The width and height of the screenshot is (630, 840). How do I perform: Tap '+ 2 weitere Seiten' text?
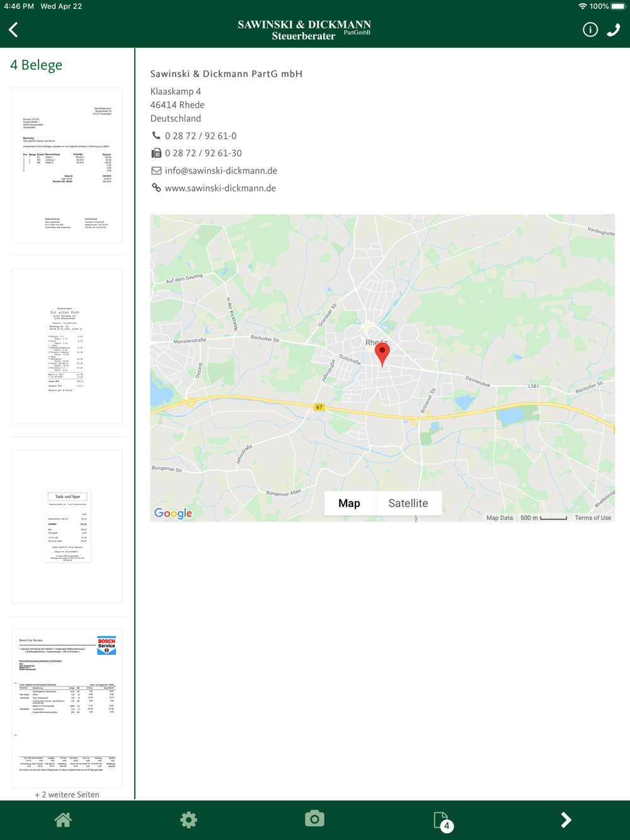(x=67, y=795)
